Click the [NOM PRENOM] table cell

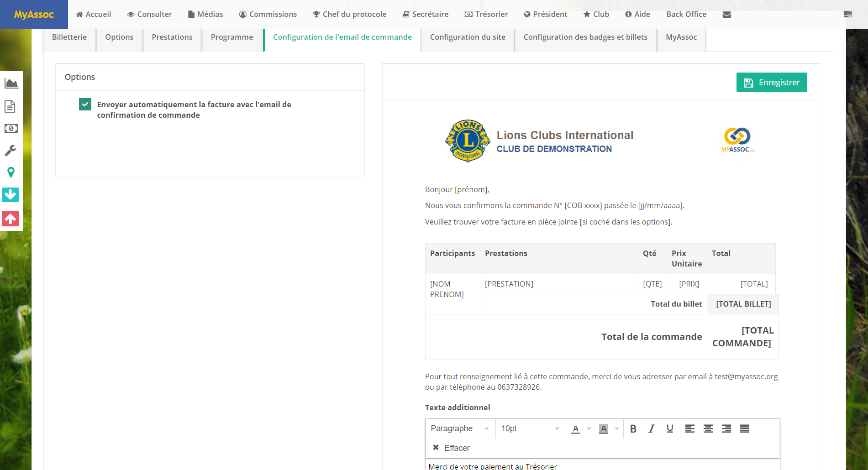(x=452, y=294)
